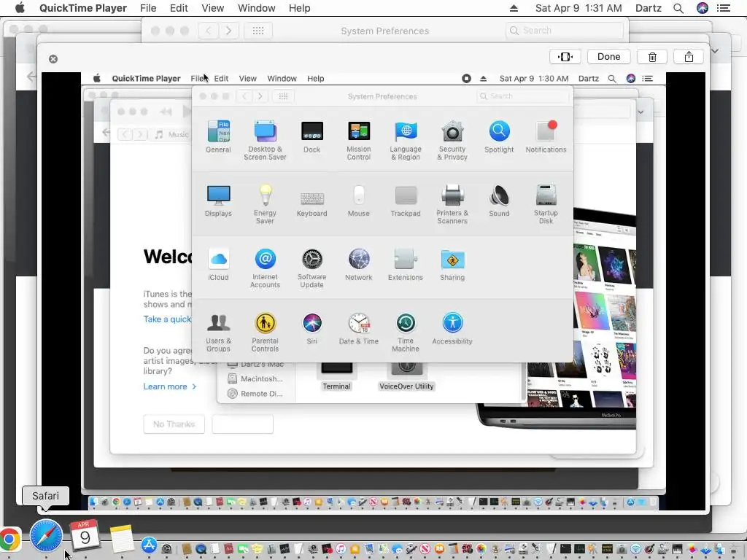Click the trash icon to delete the recording
Image resolution: width=747 pixels, height=560 pixels.
pyautogui.click(x=652, y=57)
